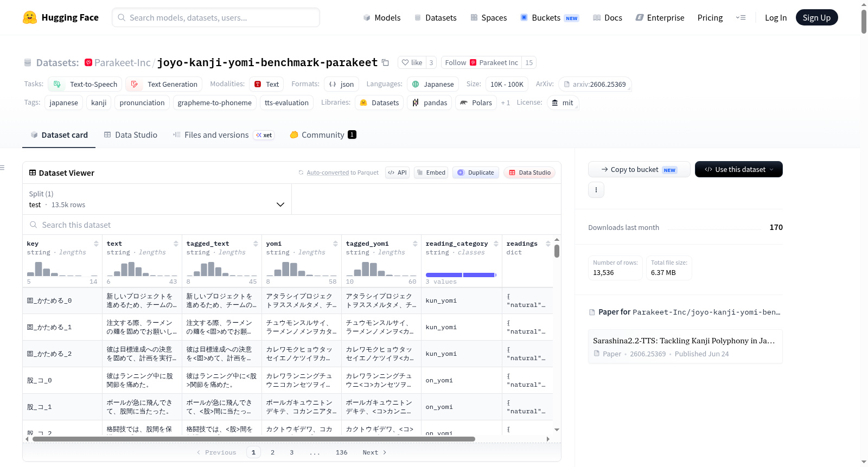Select the Japanese language tag

[x=433, y=84]
